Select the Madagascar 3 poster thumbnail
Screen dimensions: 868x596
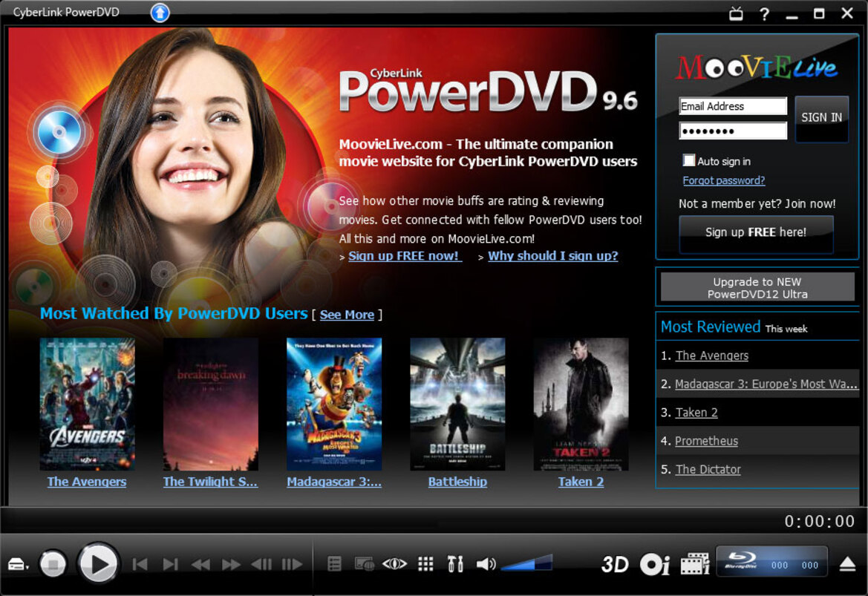334,404
